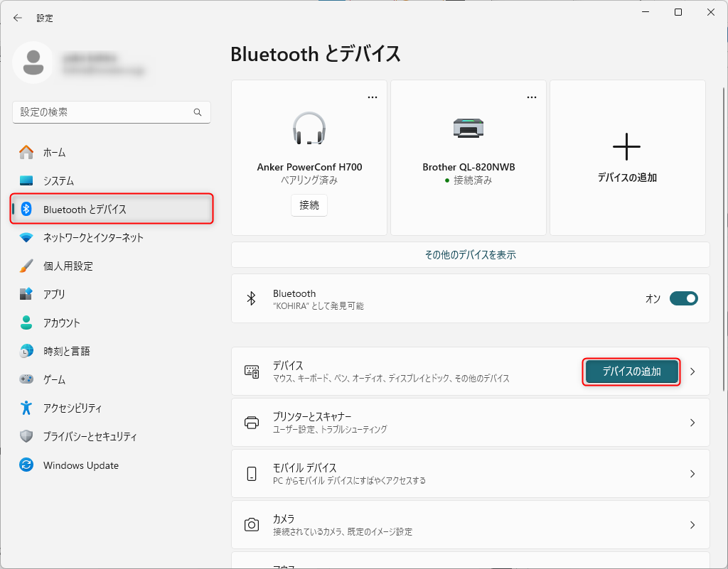Viewport: 728px width, 569px height.
Task: Toggle the Bluetooth on/off switch
Action: (683, 298)
